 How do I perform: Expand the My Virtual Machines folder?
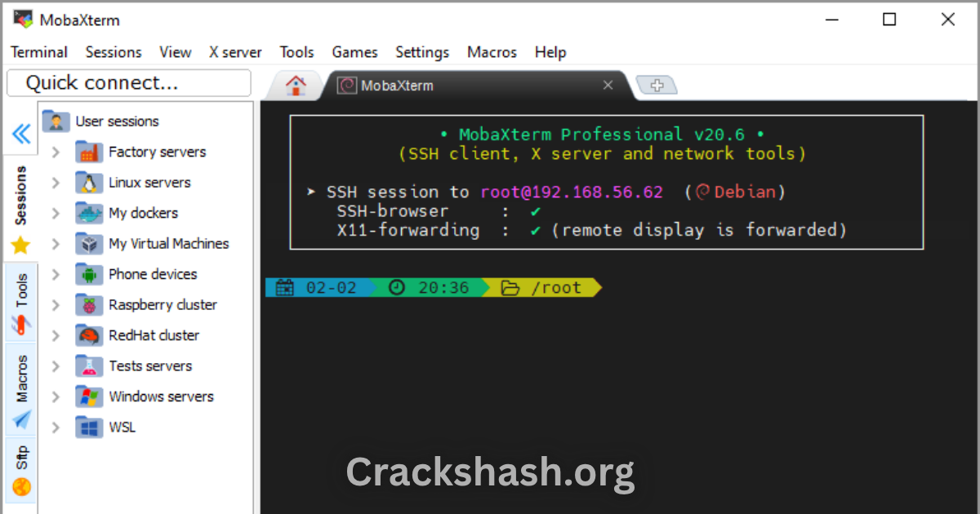pyautogui.click(x=56, y=244)
